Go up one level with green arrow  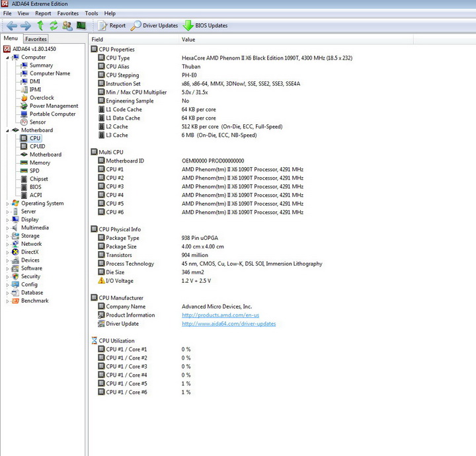point(40,26)
